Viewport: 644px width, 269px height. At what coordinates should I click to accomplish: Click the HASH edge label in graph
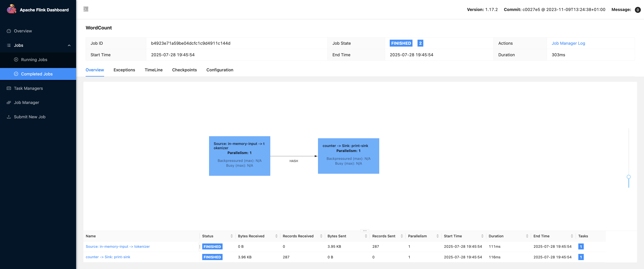[294, 161]
